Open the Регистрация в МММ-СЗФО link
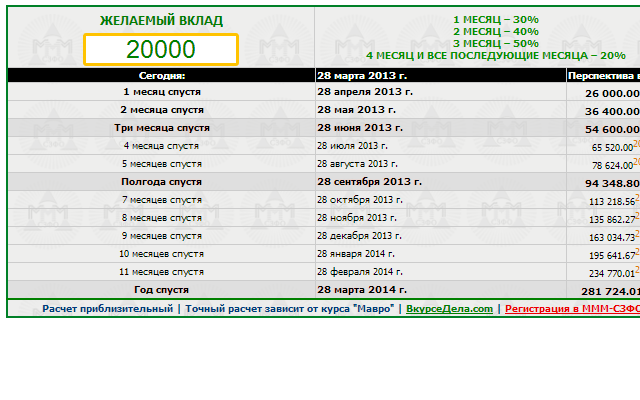This screenshot has height=400, width=640. point(572,309)
